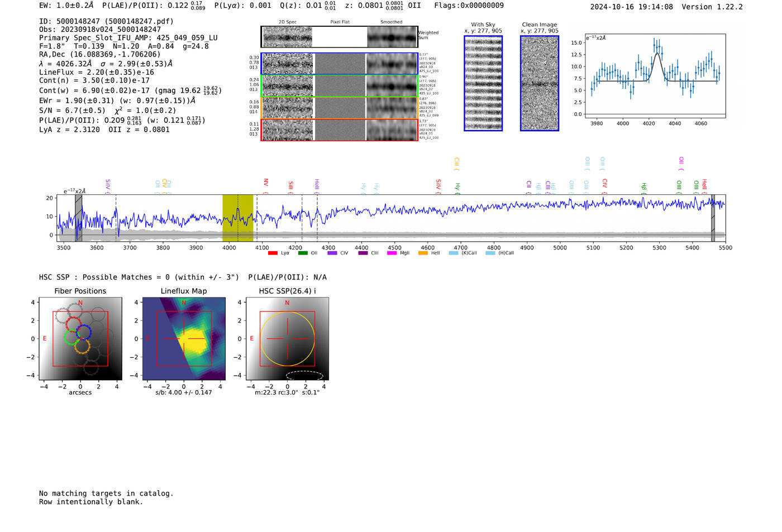Select the Weighted Sum 2D spectrum strip
Viewport: 782px width, 532px height.
click(x=339, y=37)
